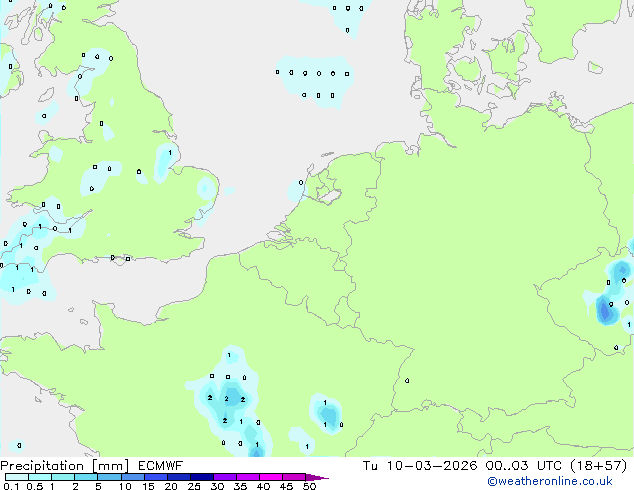This screenshot has height=490, width=634.
Task: Click the '0.1' legend scale value
Action: pyautogui.click(x=11, y=486)
